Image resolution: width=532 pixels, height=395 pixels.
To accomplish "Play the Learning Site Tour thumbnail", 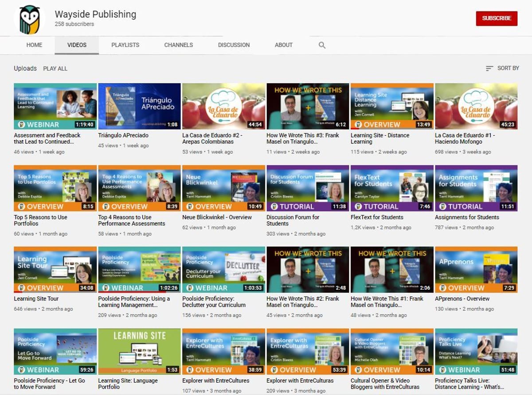I will 55,270.
